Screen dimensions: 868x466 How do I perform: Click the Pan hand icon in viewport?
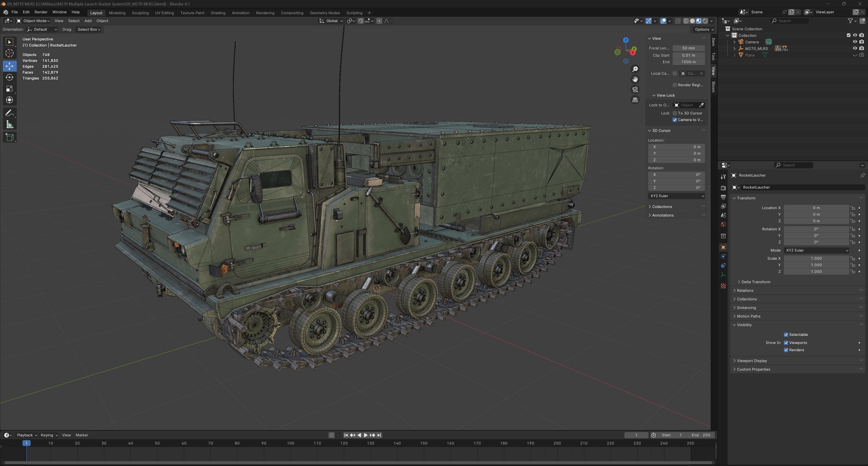pos(635,79)
